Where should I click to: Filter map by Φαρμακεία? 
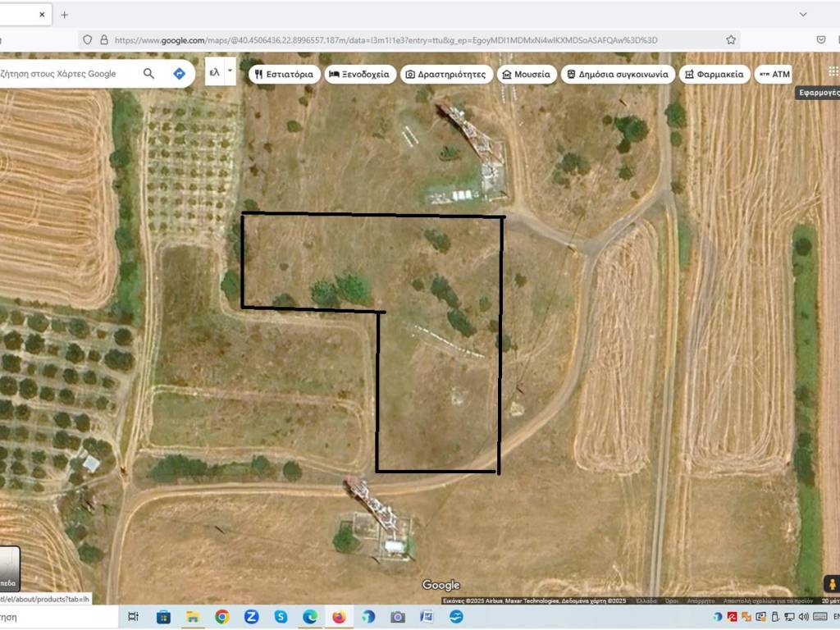coord(713,75)
